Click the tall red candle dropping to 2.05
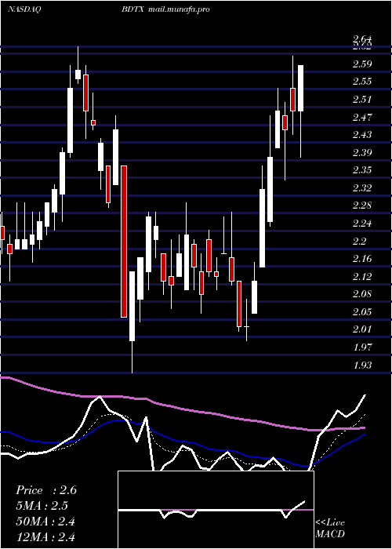Screen dimensions: 392x549 point(124,242)
